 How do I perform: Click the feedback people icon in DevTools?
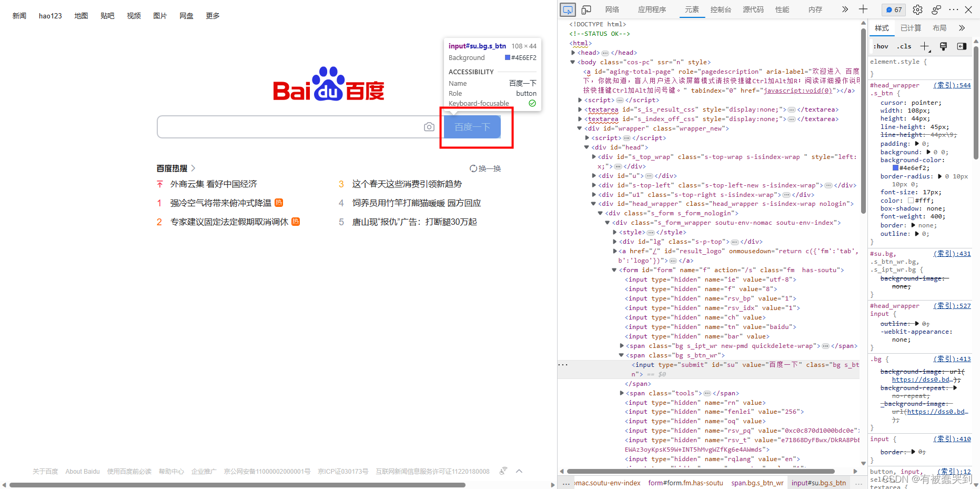(936, 9)
